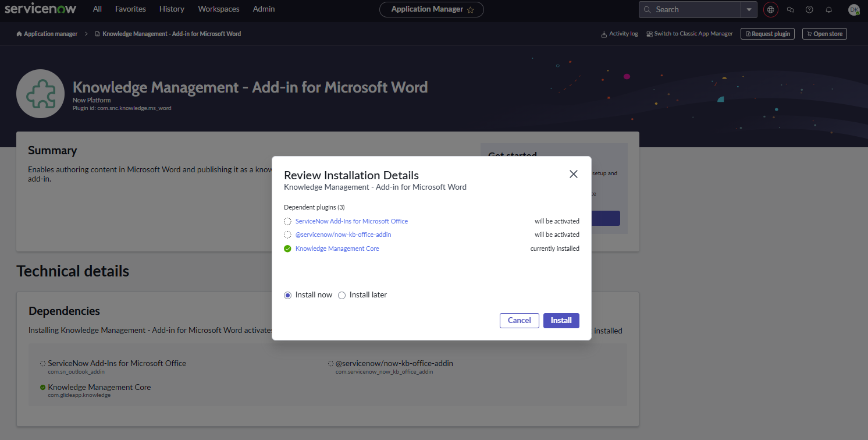Open the search scope dropdown arrow
This screenshot has width=868, height=440.
coord(749,9)
